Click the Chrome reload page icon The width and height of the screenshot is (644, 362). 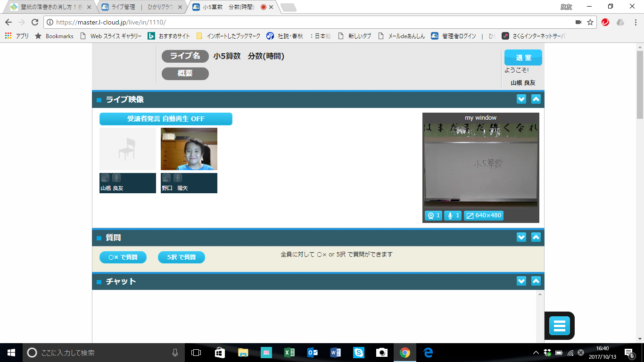coord(34,22)
